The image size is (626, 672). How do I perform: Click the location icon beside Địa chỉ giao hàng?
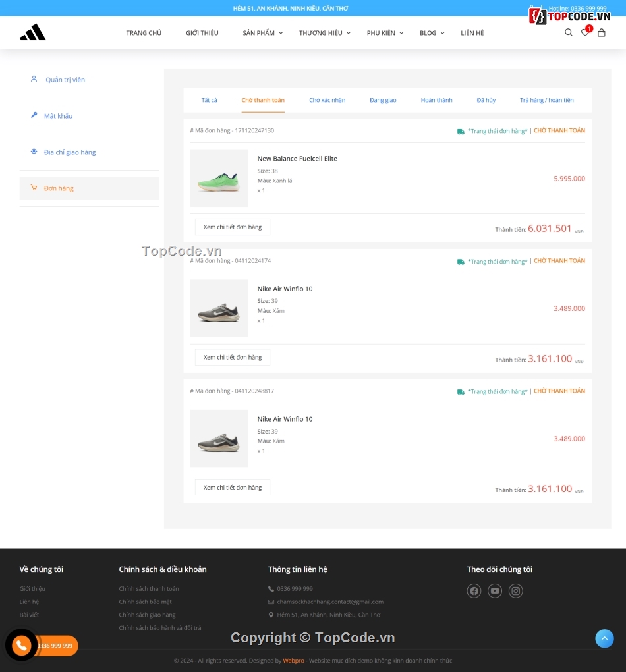tap(34, 152)
